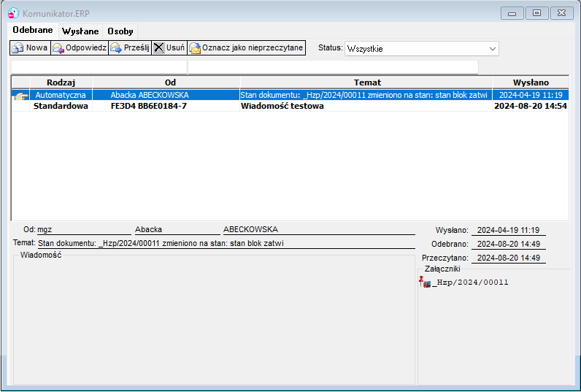Image resolution: width=581 pixels, height=392 pixels.
Task: Select the Wiadomość testowa message row
Action: (x=290, y=106)
